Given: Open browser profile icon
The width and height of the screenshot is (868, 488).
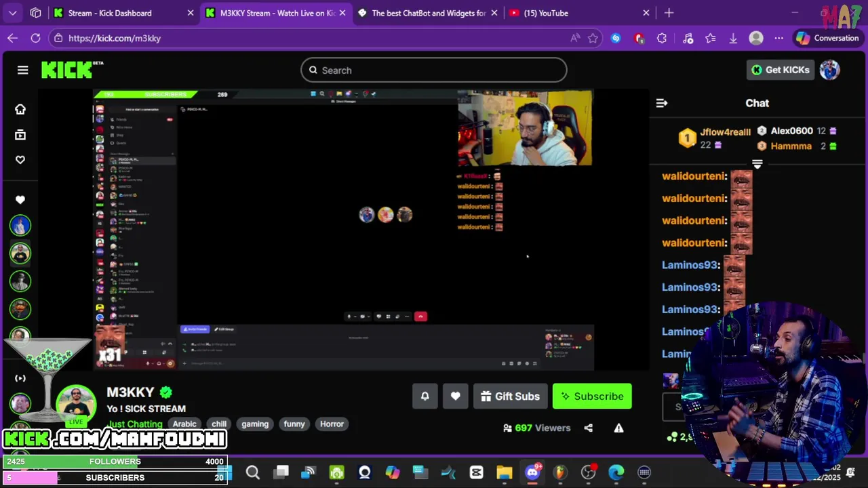Looking at the screenshot, I should [x=756, y=38].
